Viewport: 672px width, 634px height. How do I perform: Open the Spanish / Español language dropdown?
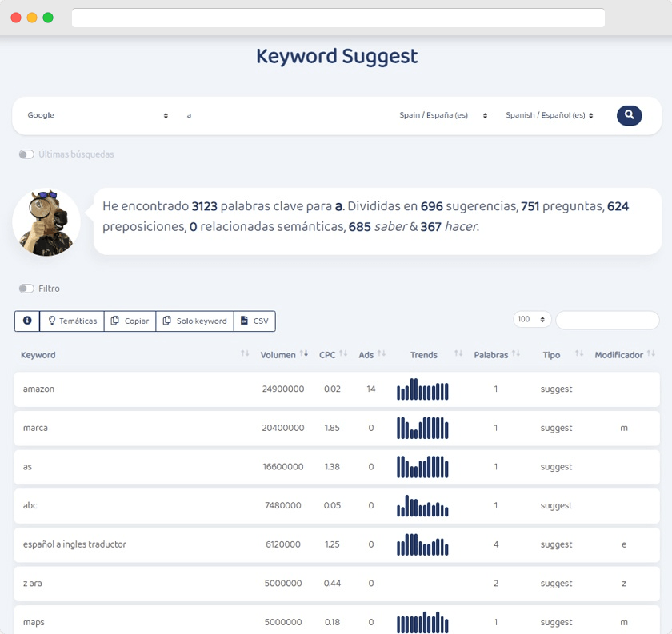(x=550, y=115)
